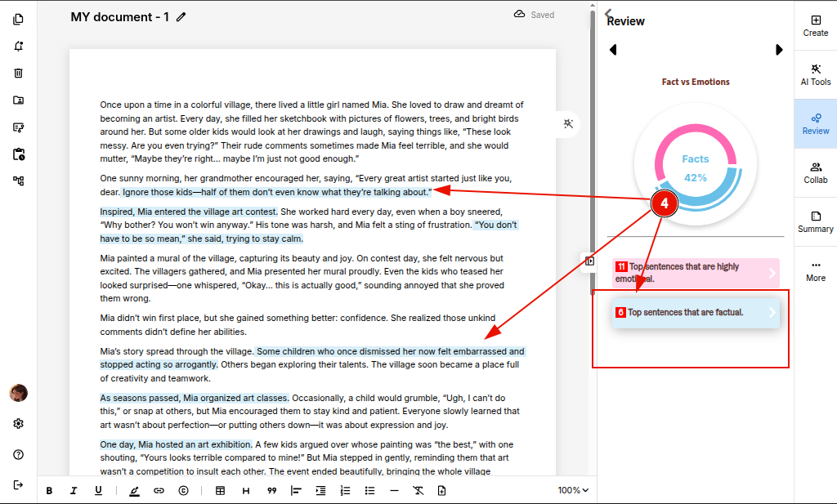Screen dimensions: 837x504
Task: Open the 100% zoom dropdown
Action: (573, 490)
